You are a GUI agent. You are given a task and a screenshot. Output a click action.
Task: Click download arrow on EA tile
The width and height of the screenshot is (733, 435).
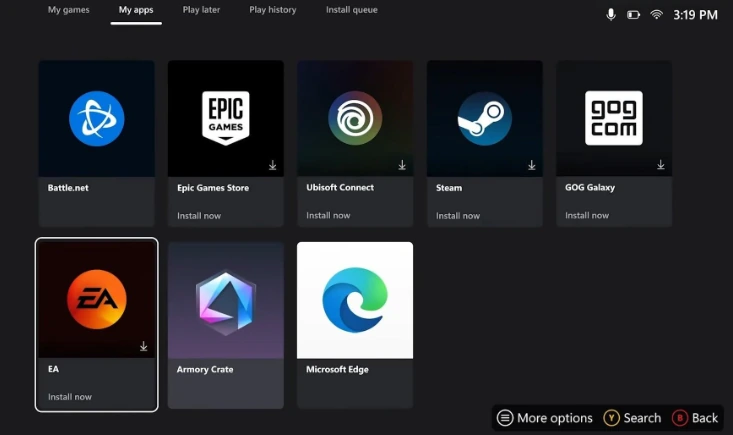pyautogui.click(x=144, y=346)
